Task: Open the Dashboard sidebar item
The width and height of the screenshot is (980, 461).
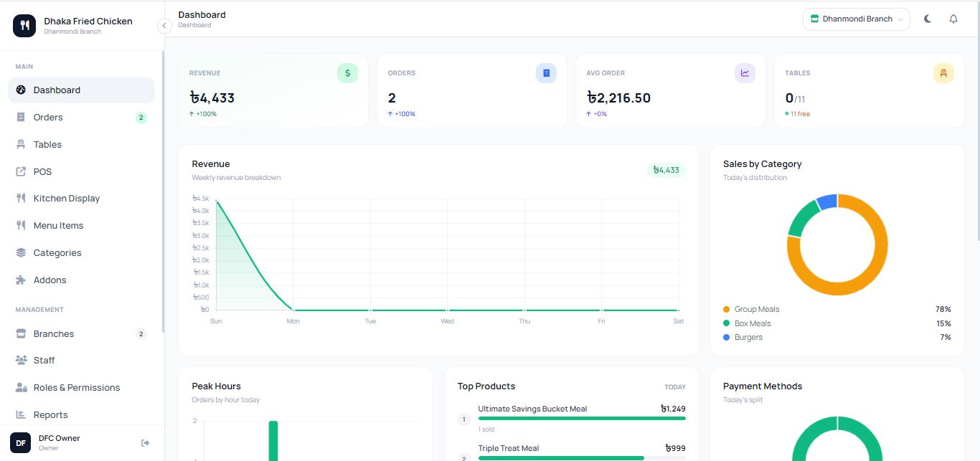Action: pyautogui.click(x=81, y=90)
